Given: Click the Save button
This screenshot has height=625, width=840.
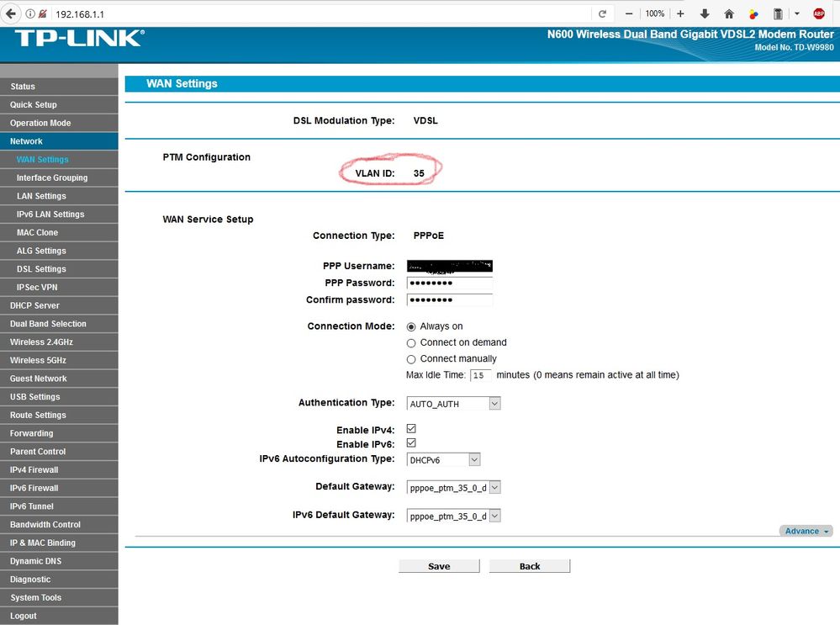Looking at the screenshot, I should coord(439,566).
